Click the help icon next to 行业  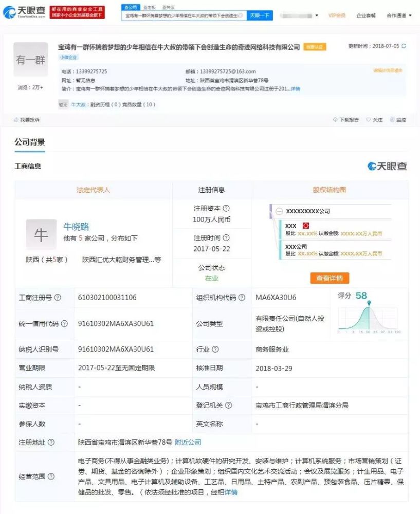215,350
